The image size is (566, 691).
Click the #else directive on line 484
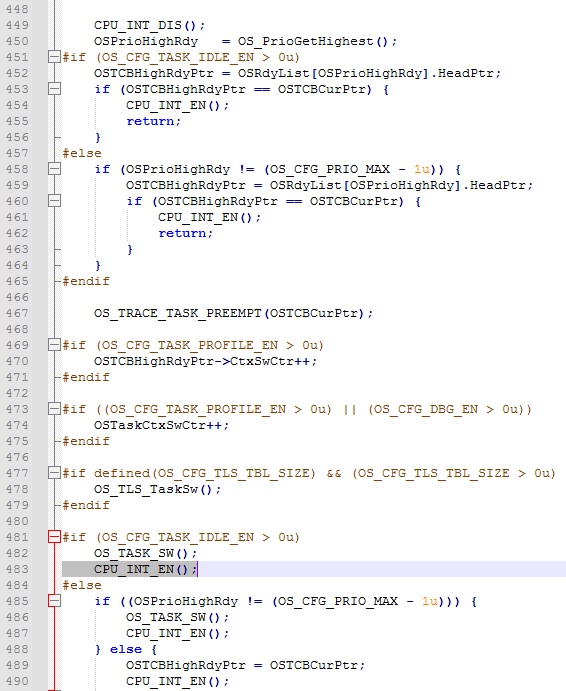coord(82,585)
